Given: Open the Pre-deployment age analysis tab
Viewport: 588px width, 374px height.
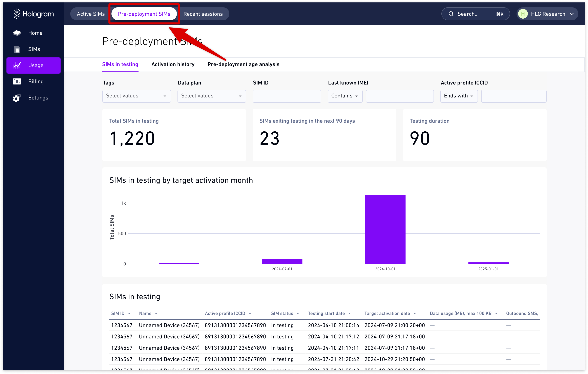Looking at the screenshot, I should click(x=243, y=64).
